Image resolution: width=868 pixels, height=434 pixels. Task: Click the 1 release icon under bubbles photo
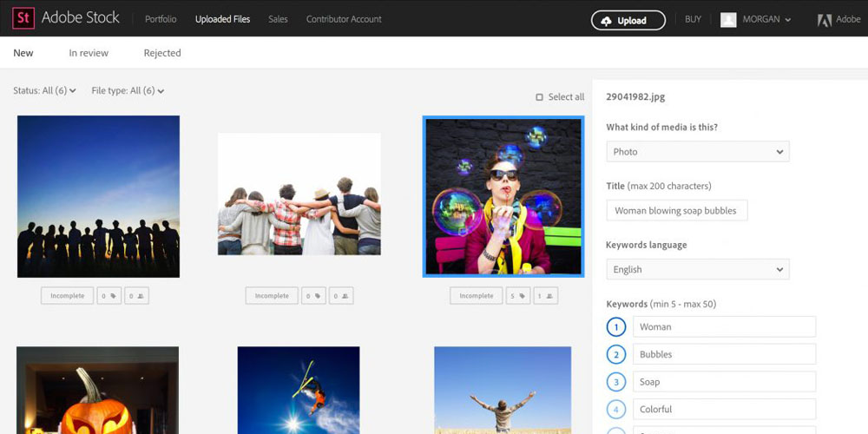coord(545,296)
